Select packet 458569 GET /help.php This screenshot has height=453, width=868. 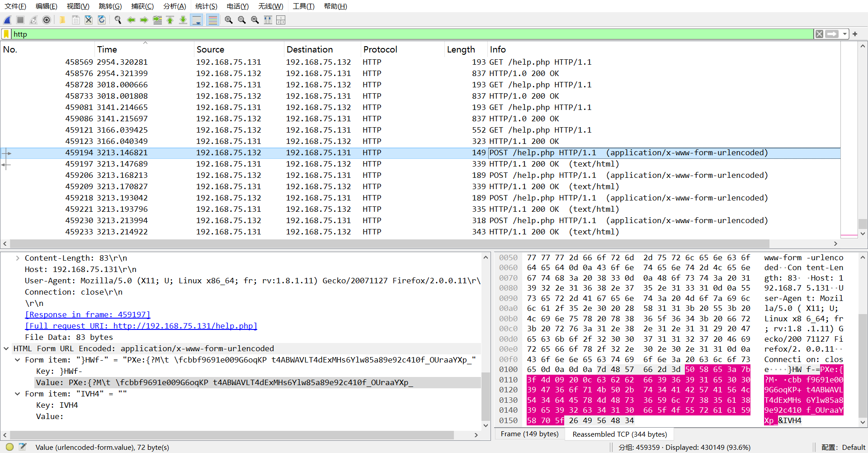point(420,62)
